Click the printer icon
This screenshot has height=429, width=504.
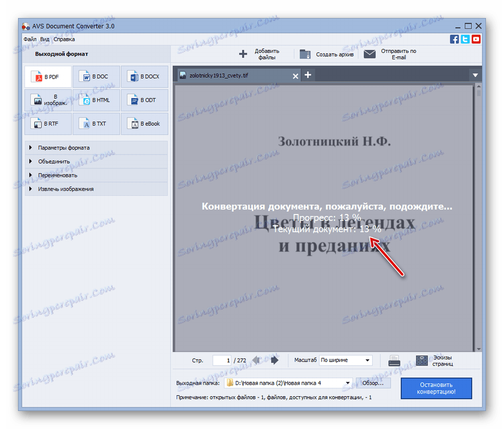[x=394, y=360]
